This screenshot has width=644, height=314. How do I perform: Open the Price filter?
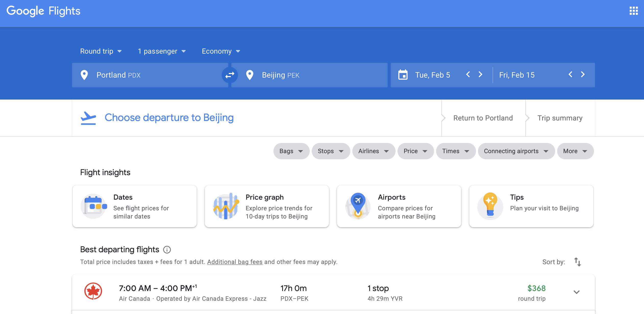[416, 151]
